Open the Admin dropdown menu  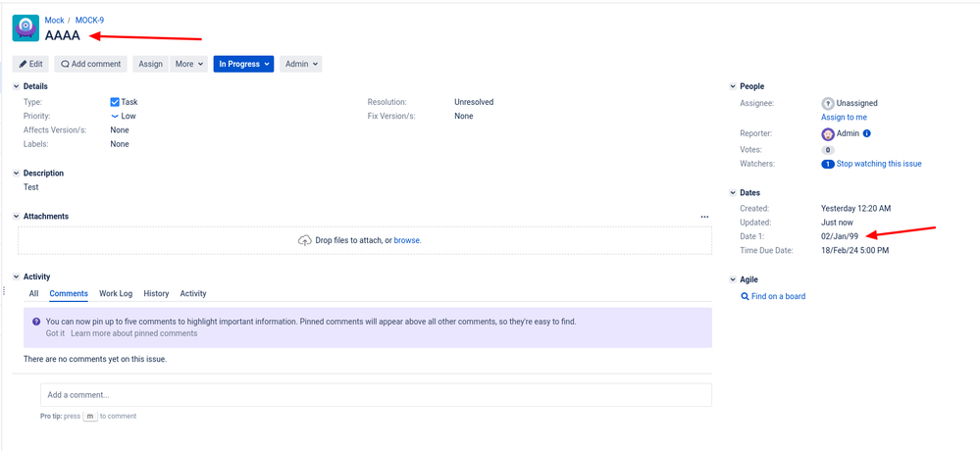tap(300, 64)
